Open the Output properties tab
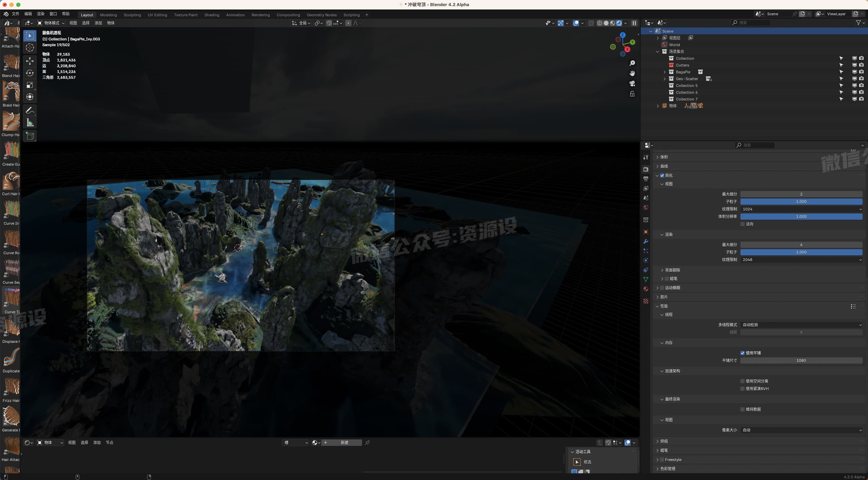Image resolution: width=868 pixels, height=480 pixels. 646,179
